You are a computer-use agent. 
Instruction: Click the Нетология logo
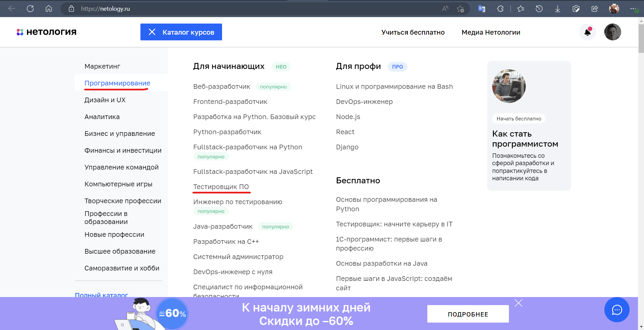pyautogui.click(x=47, y=32)
